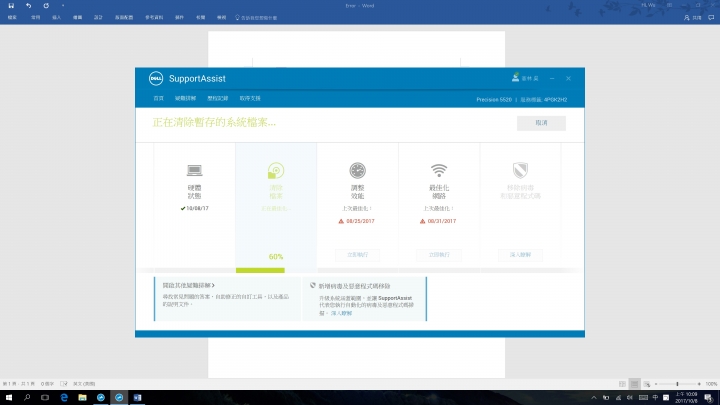Screen dimensions: 720x405
Task: Click the warning triangle beside 08/25/2017
Action: pos(341,221)
